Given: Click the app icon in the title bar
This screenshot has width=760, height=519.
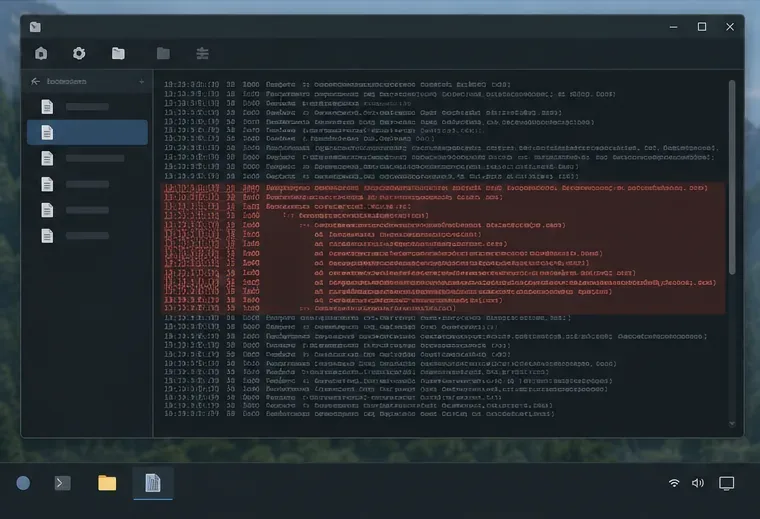Looking at the screenshot, I should click(x=35, y=27).
